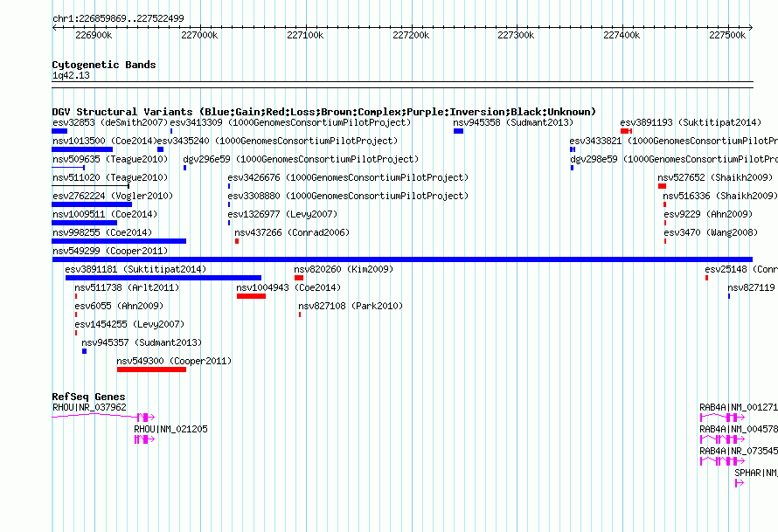The width and height of the screenshot is (778, 532).
Task: Select the RefSeq Genes track title
Action: (x=88, y=397)
